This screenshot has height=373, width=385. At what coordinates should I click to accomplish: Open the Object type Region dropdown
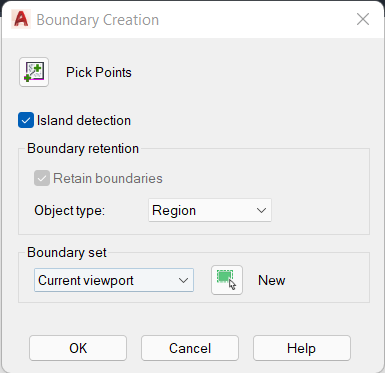(x=210, y=210)
